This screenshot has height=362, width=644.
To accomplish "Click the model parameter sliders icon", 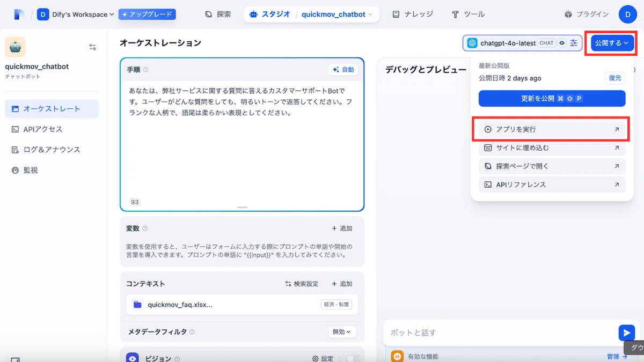I will pyautogui.click(x=574, y=43).
